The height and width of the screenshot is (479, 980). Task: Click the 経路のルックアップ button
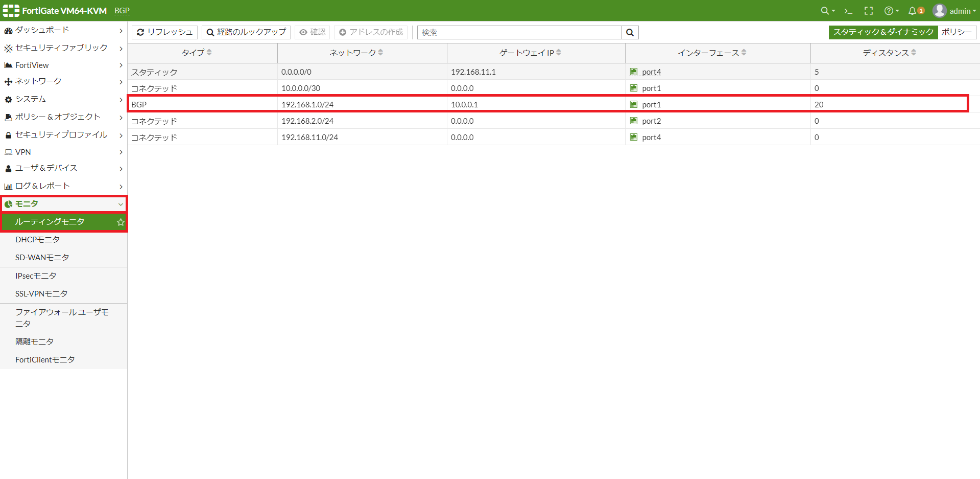tap(246, 32)
